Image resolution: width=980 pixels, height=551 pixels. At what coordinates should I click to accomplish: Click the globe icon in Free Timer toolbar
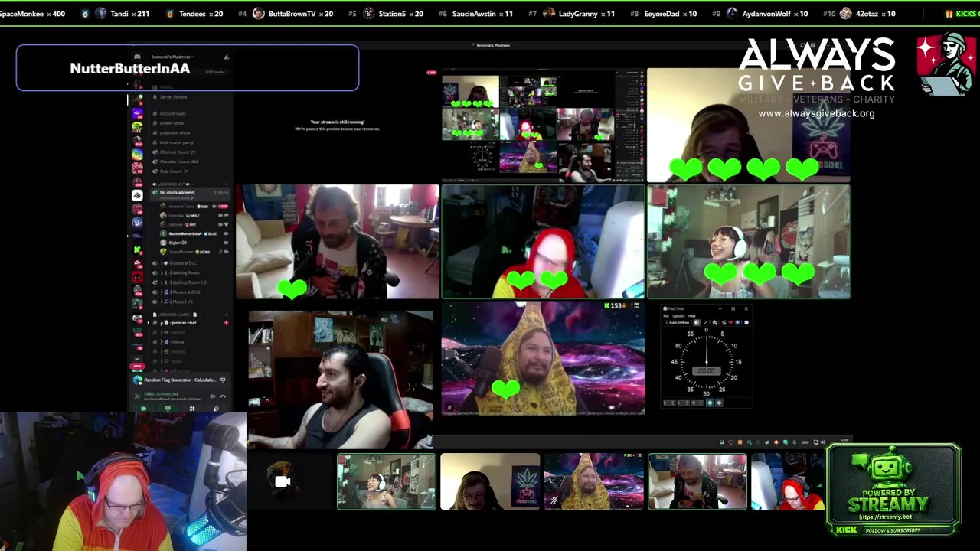(x=714, y=323)
